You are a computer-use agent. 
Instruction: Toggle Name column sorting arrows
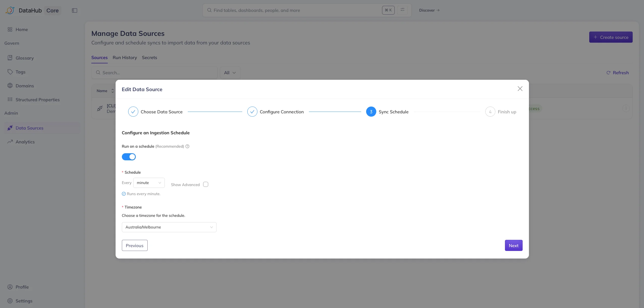(x=113, y=91)
